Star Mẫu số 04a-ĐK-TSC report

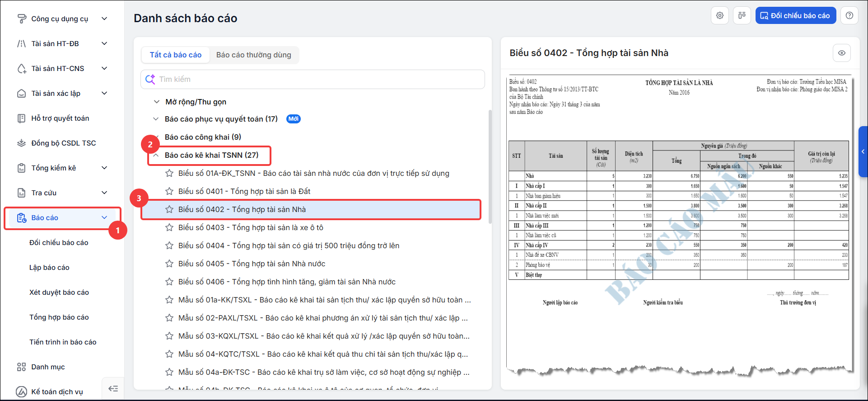(x=169, y=372)
